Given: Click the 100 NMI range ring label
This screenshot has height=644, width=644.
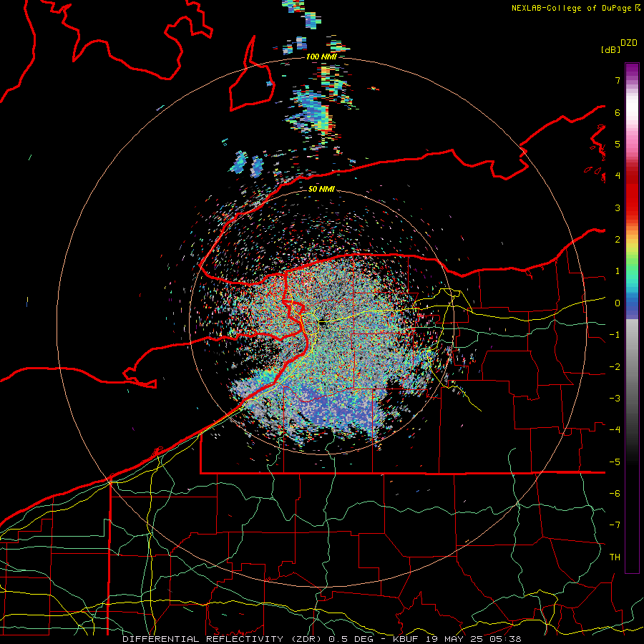Looking at the screenshot, I should coord(321,57).
